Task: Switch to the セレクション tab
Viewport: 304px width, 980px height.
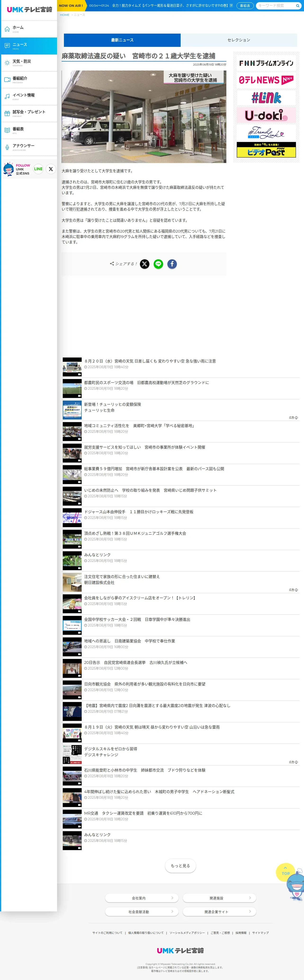Action: click(239, 40)
